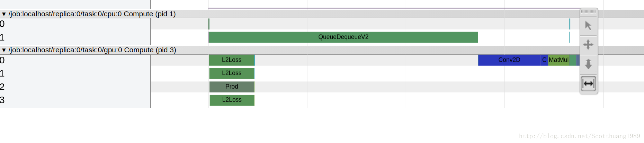Viewport: 644px width, 143px height.
Task: Select the zoom tool in palette
Action: point(588,64)
